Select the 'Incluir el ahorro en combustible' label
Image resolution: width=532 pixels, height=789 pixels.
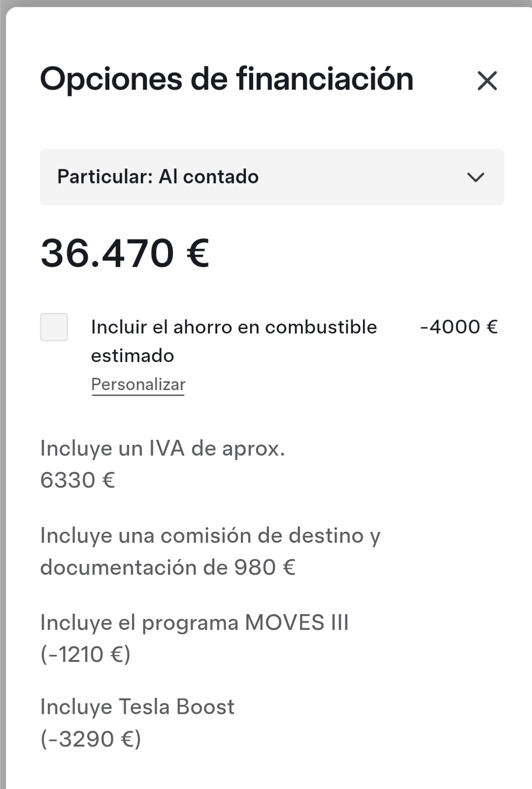click(x=234, y=327)
